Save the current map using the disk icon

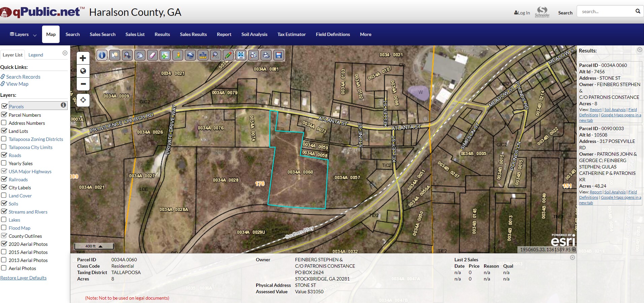coord(279,55)
